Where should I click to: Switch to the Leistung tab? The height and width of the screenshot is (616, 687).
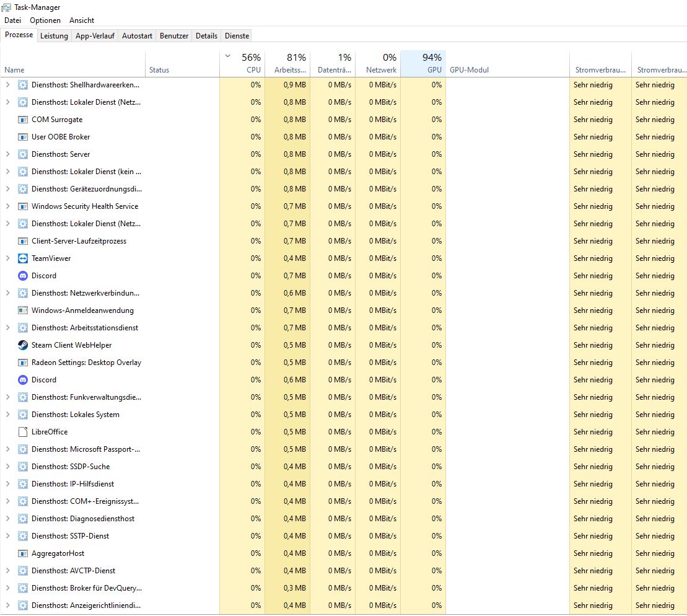(x=54, y=36)
